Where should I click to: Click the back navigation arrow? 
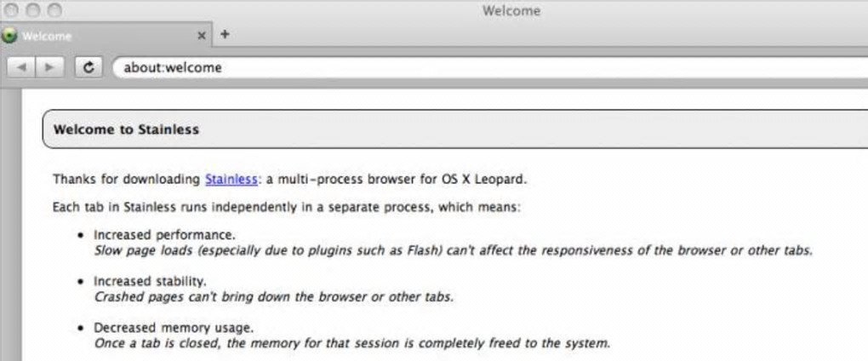coord(23,66)
